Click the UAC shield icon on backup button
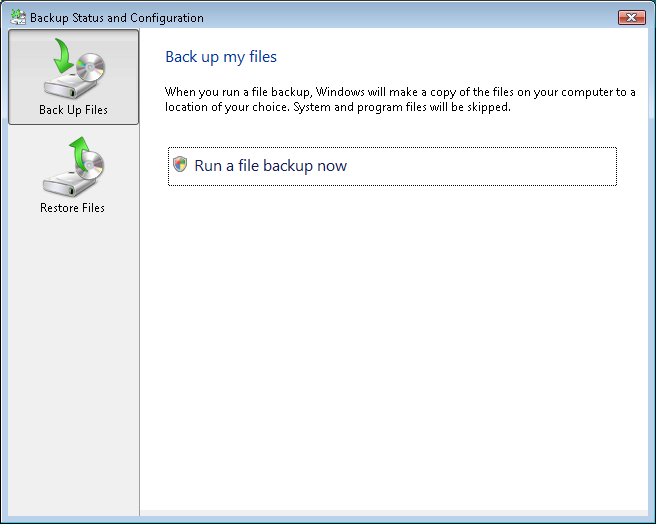The height and width of the screenshot is (524, 656). 180,164
